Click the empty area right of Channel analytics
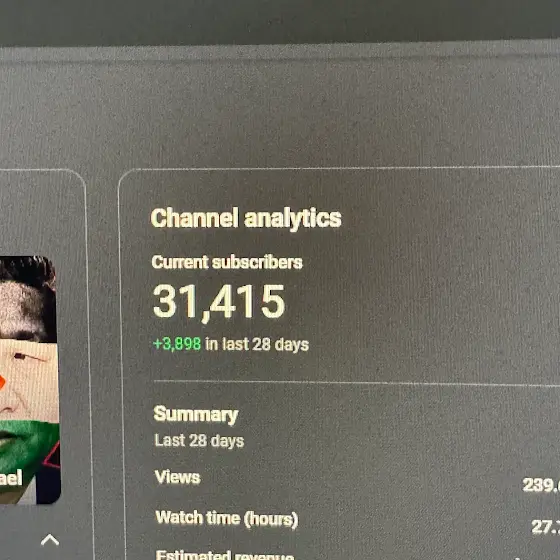The height and width of the screenshot is (560, 560). point(446,219)
